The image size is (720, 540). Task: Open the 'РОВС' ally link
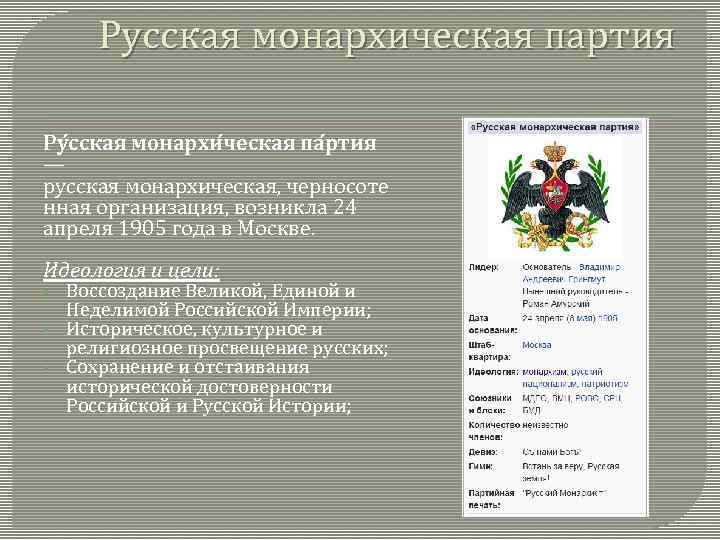[x=587, y=398]
